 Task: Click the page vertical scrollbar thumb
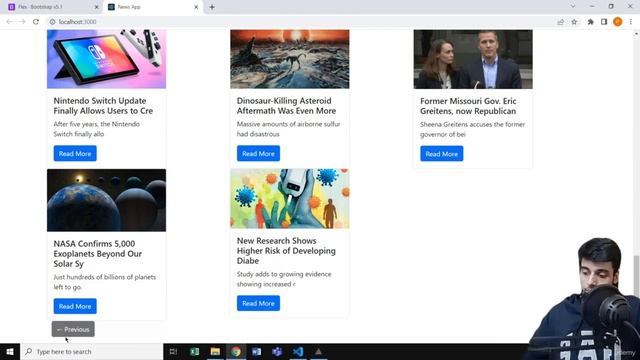tap(636, 276)
